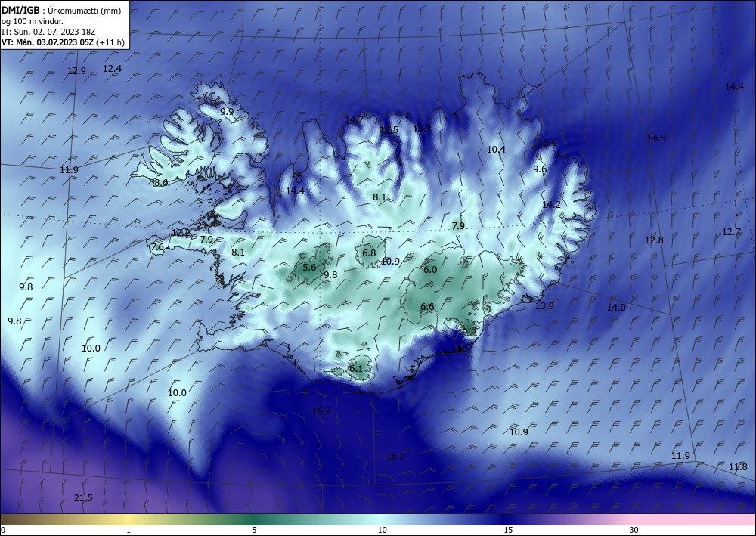Click the 5.3 value label

[469, 330]
